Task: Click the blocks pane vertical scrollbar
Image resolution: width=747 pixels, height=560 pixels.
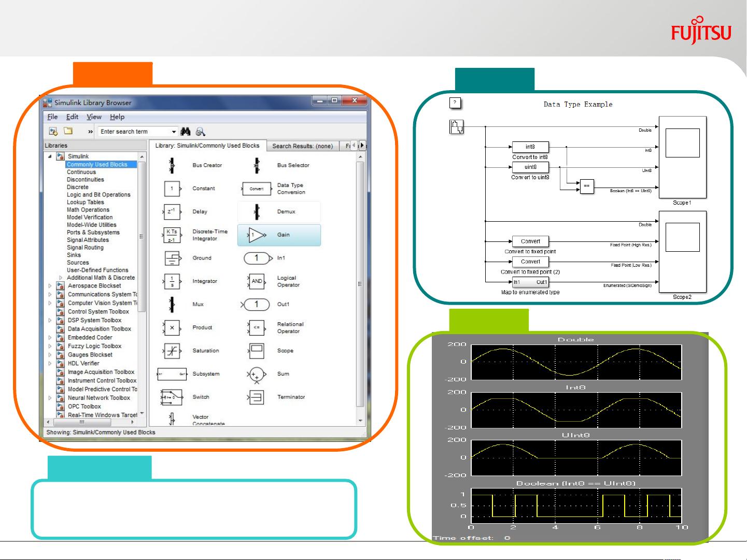Action: (361, 283)
